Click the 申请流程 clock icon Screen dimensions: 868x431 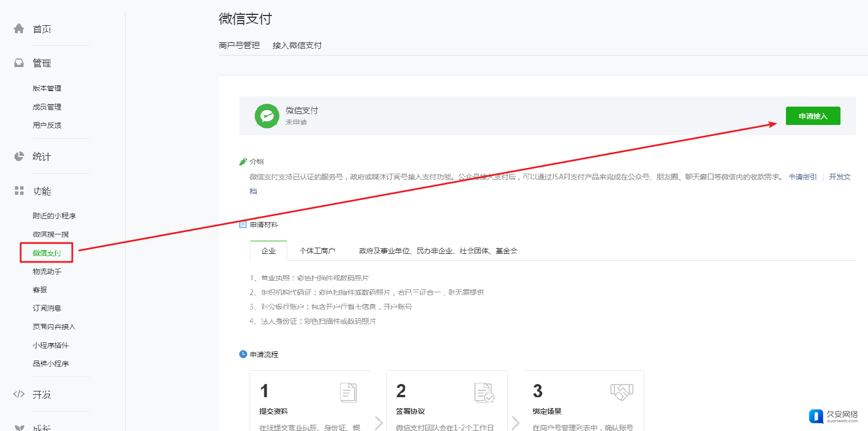coord(243,354)
